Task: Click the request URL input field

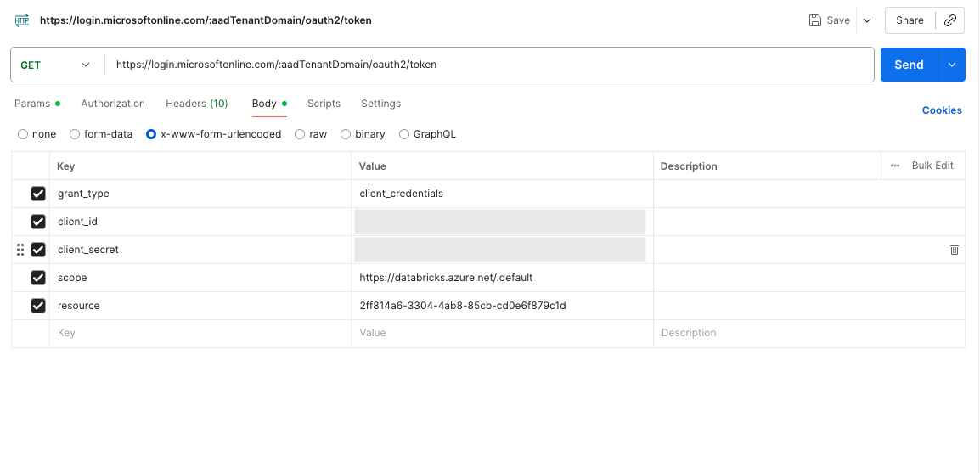Action: click(488, 65)
